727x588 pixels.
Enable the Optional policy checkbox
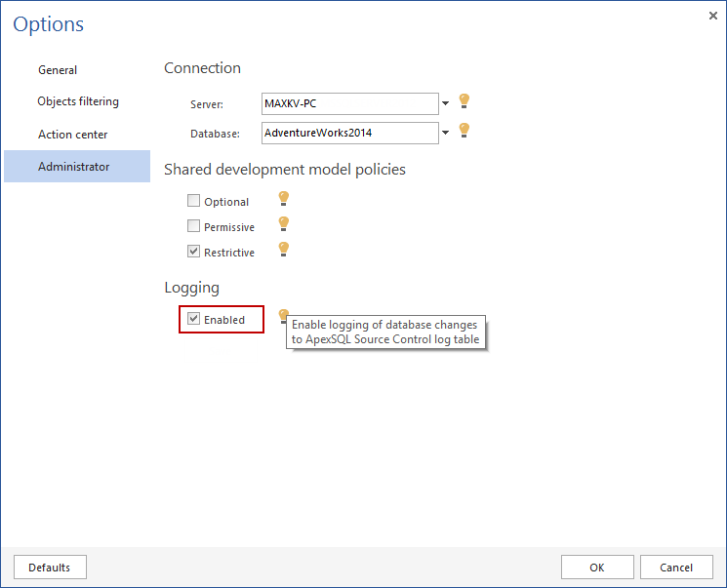click(193, 202)
